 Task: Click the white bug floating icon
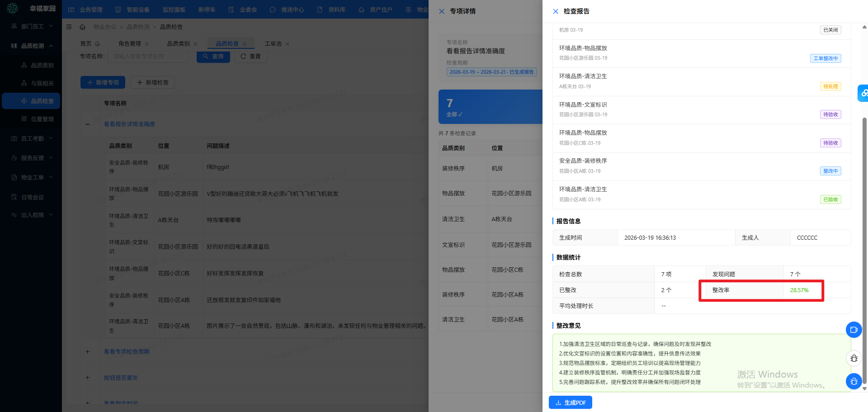click(854, 358)
